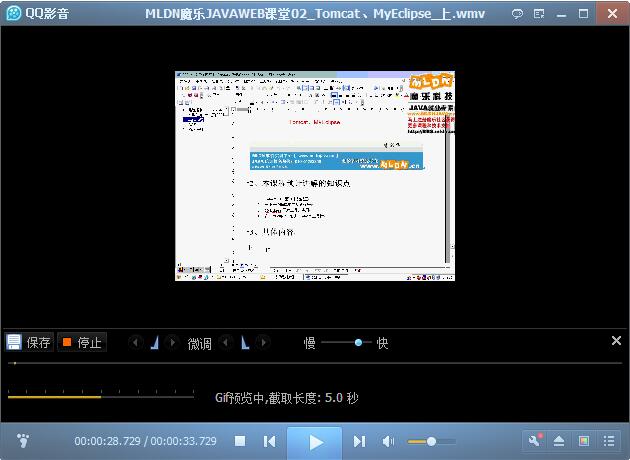Click the QQ影音 logo icon
The width and height of the screenshot is (630, 460).
tap(14, 14)
